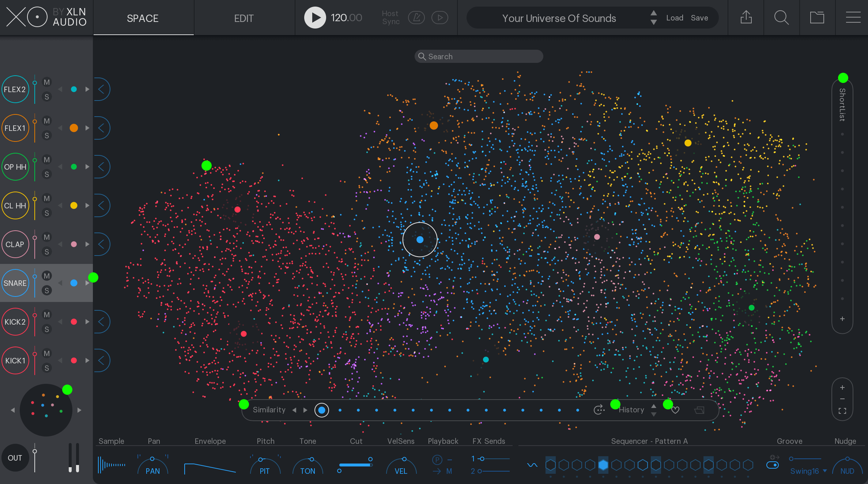This screenshot has height=484, width=868.
Task: Click the fullscreen expand icon
Action: coord(844,411)
